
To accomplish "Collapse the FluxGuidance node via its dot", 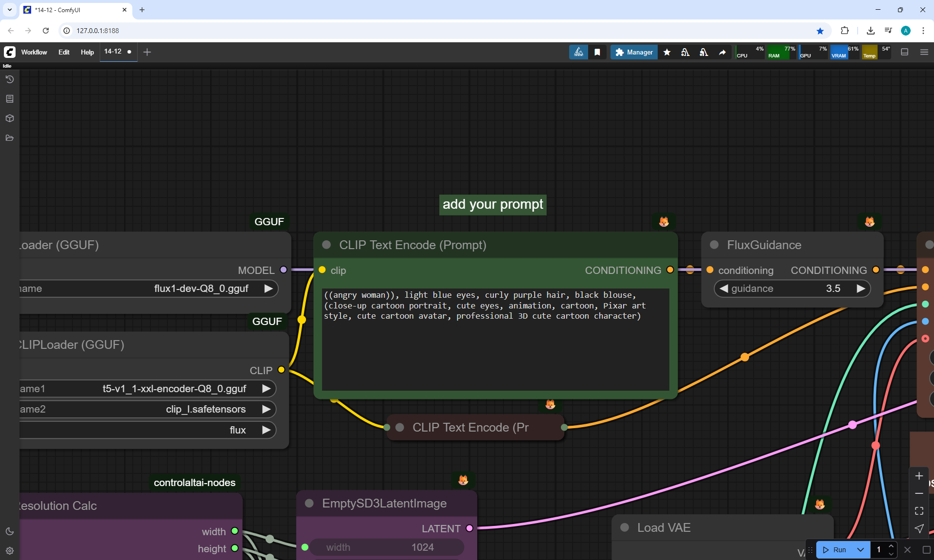I will (714, 245).
